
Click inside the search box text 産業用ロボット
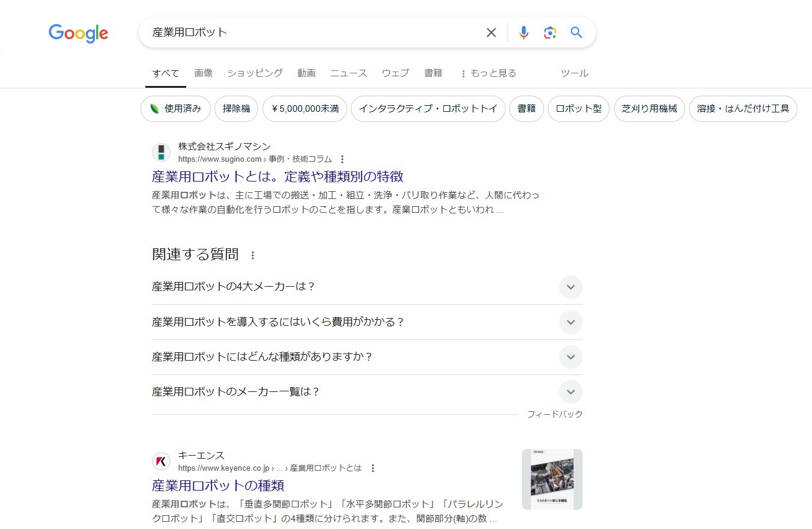190,32
